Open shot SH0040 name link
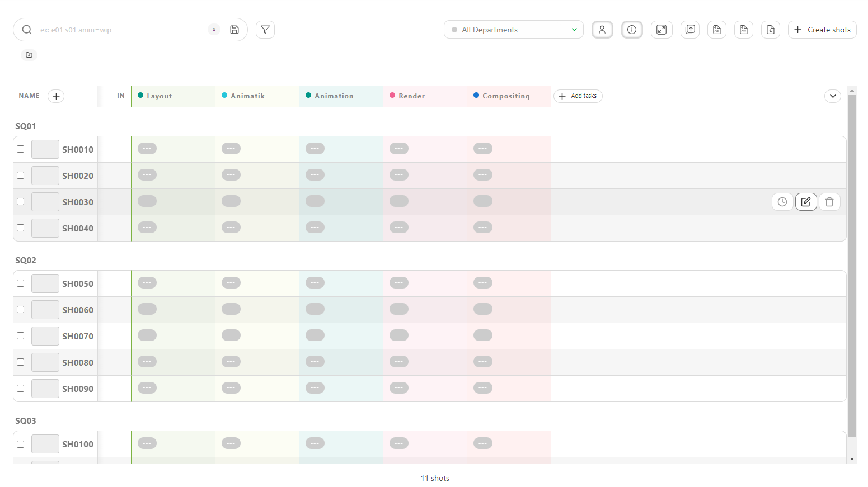 [x=78, y=229]
